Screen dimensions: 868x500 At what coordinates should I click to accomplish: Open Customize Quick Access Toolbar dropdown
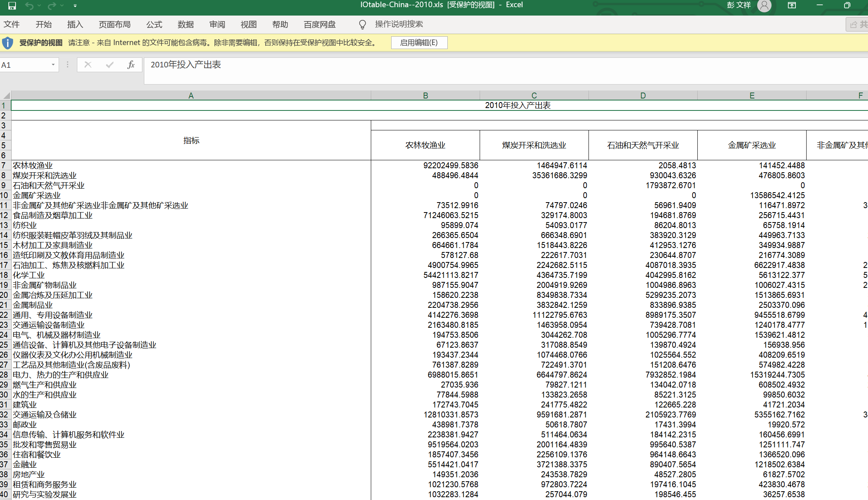pyautogui.click(x=75, y=6)
